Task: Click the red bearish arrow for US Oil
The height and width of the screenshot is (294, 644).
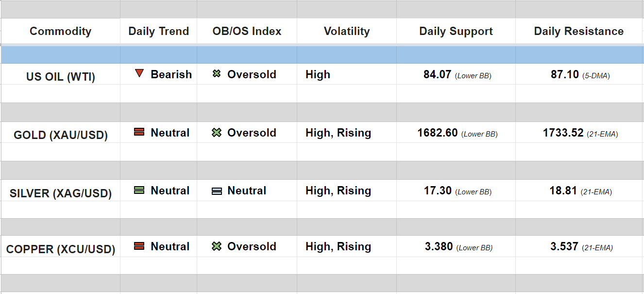Action: pos(139,74)
